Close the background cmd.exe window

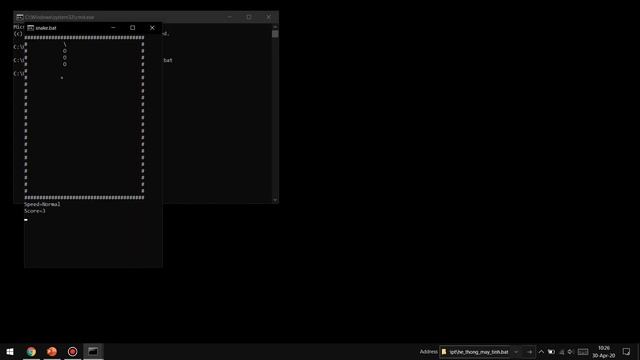coord(269,17)
